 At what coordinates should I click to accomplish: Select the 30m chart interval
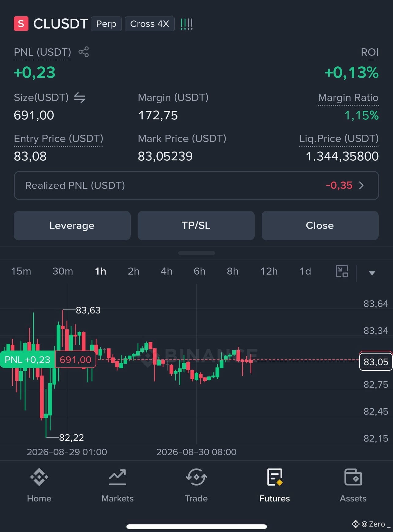tap(63, 271)
